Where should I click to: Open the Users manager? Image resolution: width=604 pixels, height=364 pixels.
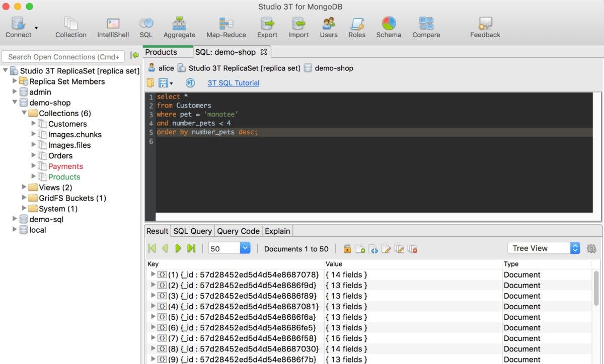pos(328,26)
